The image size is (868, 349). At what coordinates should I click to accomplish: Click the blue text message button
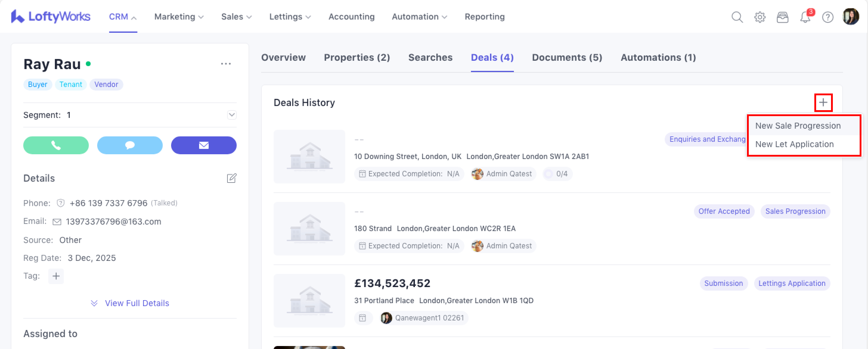point(130,145)
